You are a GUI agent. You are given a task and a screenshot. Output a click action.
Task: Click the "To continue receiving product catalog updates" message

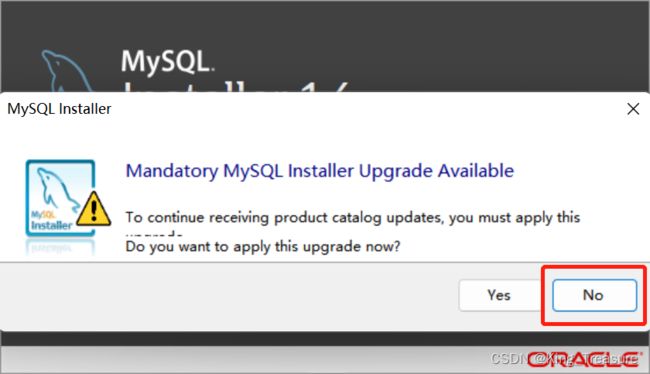coord(352,217)
